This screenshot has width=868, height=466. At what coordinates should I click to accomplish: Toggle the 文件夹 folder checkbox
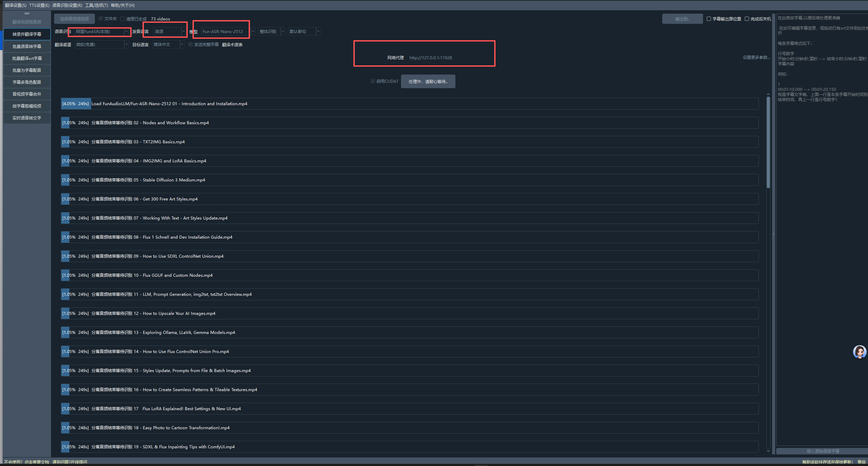tap(101, 19)
